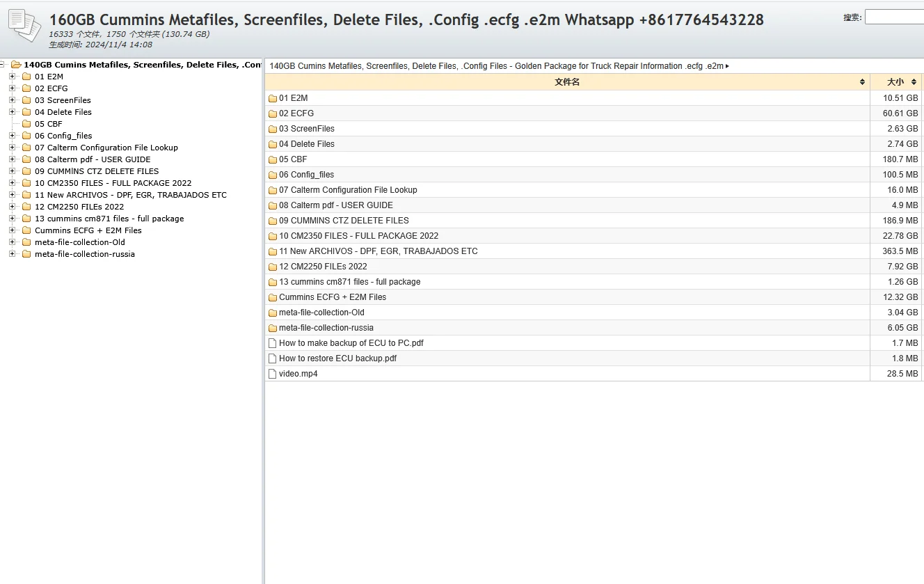Click the tree folder icon for 13 cummins cm871 files
Image resolution: width=924 pixels, height=584 pixels.
tap(26, 219)
